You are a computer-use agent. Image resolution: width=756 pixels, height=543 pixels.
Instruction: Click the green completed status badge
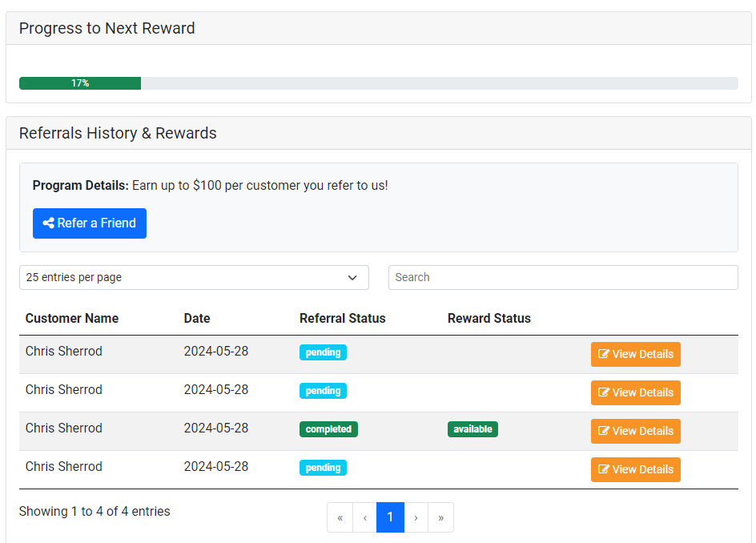328,429
